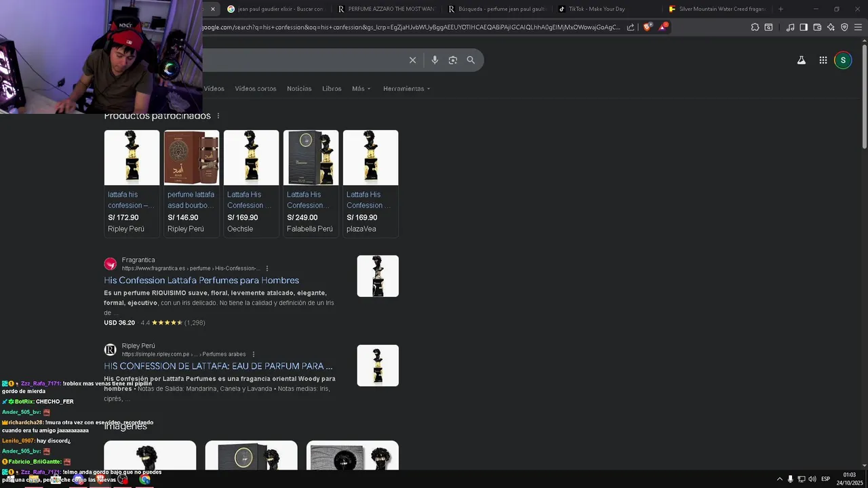The height and width of the screenshot is (488, 868).
Task: Click the Fragrantica site logo icon
Action: point(110,264)
